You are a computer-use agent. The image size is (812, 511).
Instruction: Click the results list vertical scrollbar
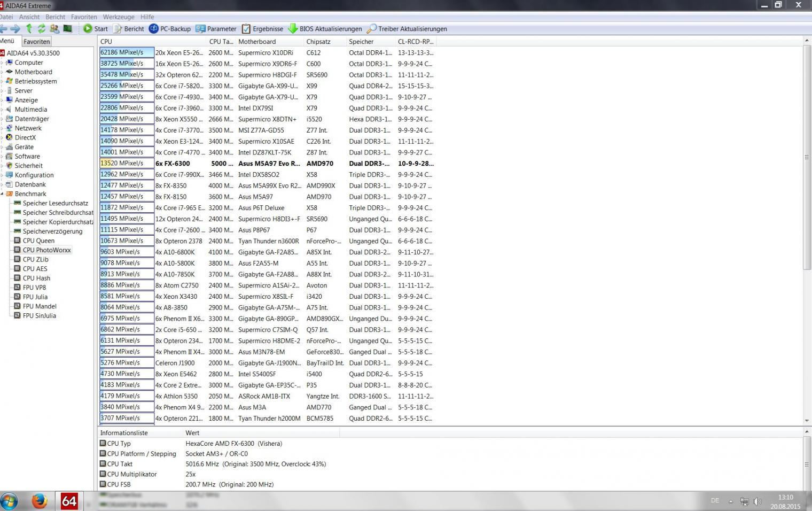pos(807,158)
